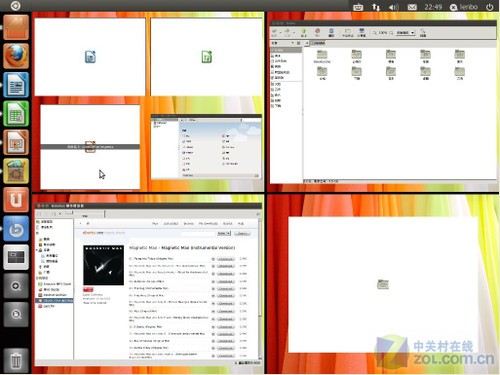Click the Banshee volume icon
Image resolution: width=500 pixels, height=375 pixels.
tap(258, 214)
